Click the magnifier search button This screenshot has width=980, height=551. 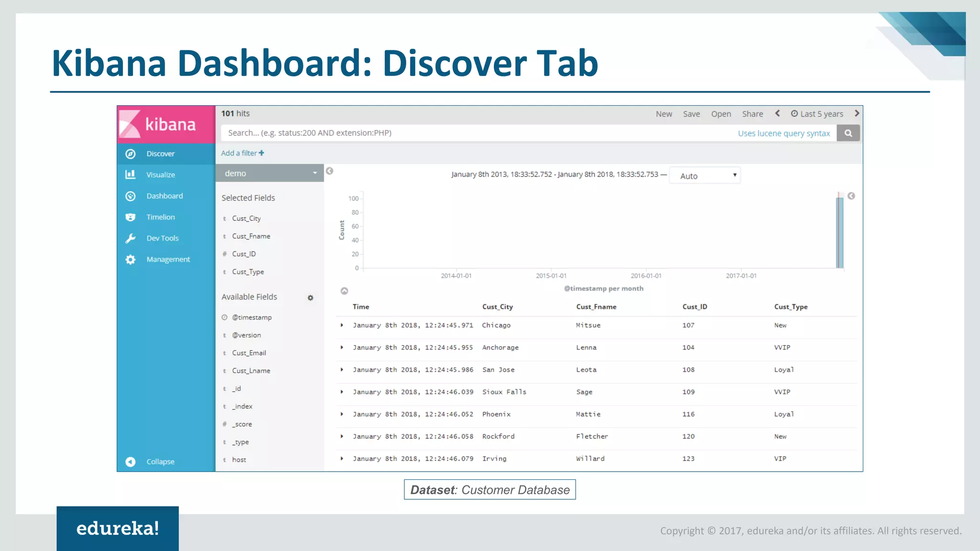[x=848, y=133]
